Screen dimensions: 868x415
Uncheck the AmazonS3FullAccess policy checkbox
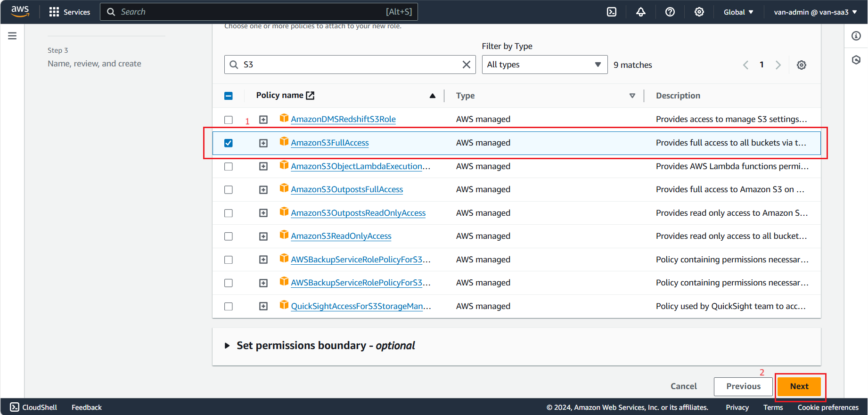coord(229,143)
